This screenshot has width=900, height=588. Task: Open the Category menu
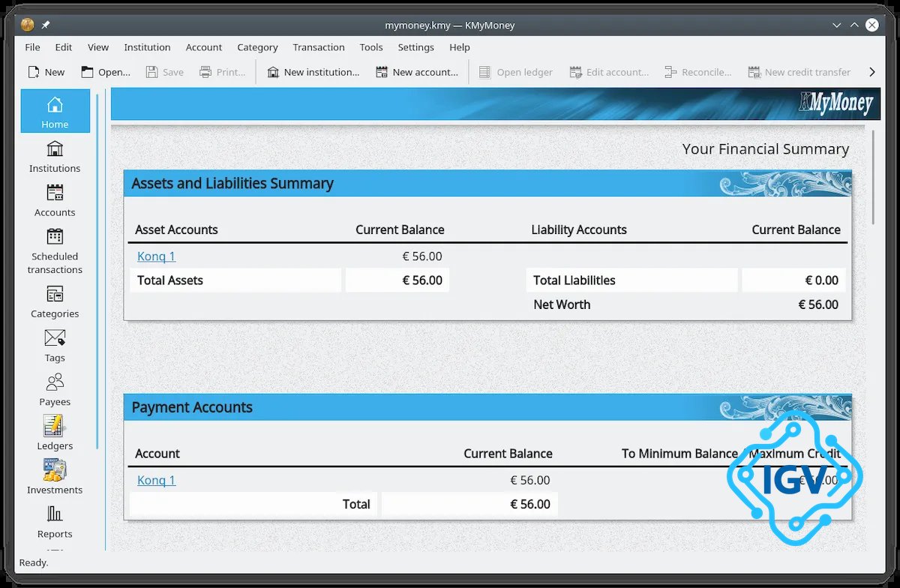click(257, 47)
